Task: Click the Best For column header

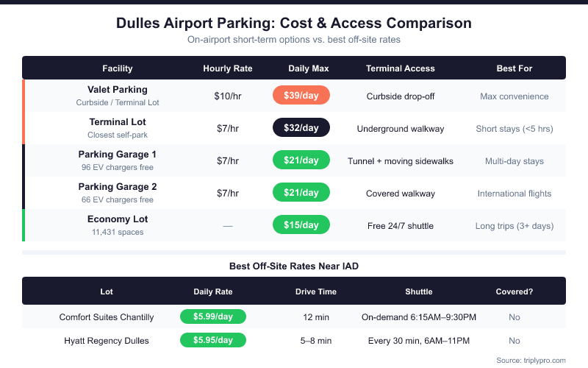Action: point(514,68)
